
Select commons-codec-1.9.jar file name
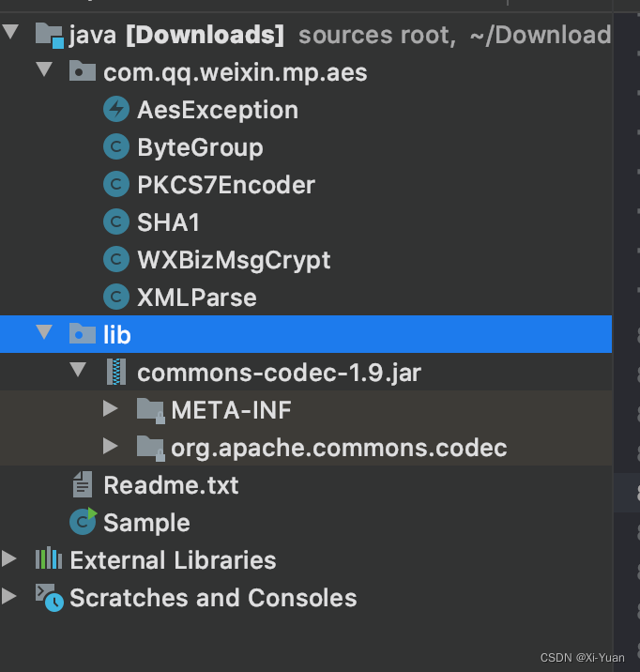[279, 373]
